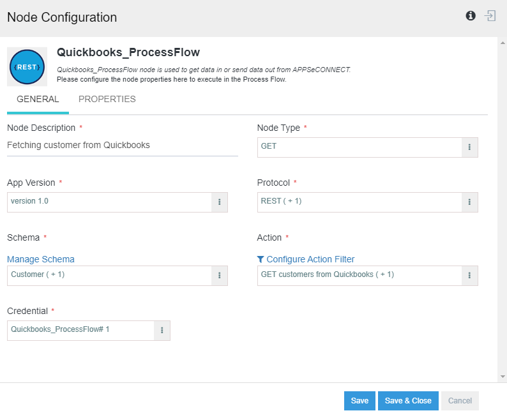Click the scroll down arrow on scrollbar
Viewport: 507px width, 420px height.
[x=503, y=377]
